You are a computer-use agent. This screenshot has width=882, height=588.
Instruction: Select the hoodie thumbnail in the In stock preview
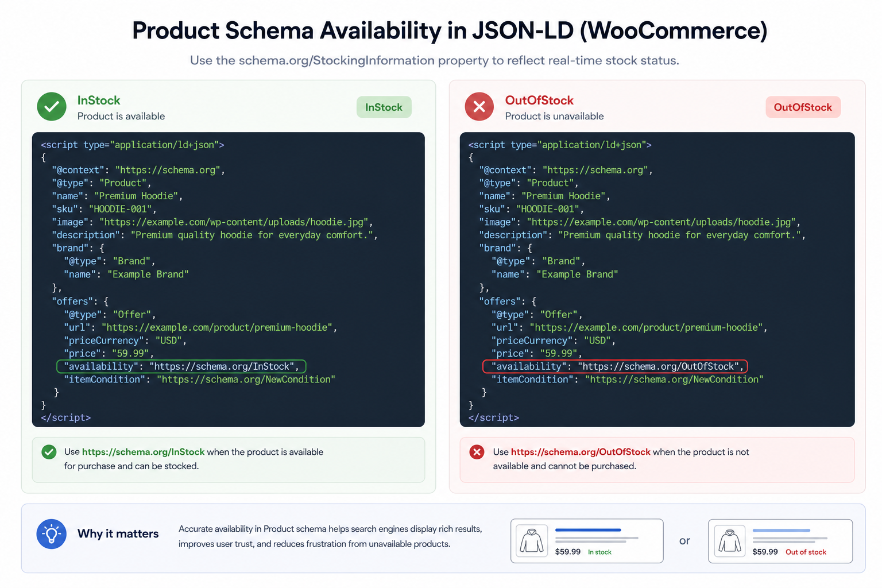[x=532, y=541]
